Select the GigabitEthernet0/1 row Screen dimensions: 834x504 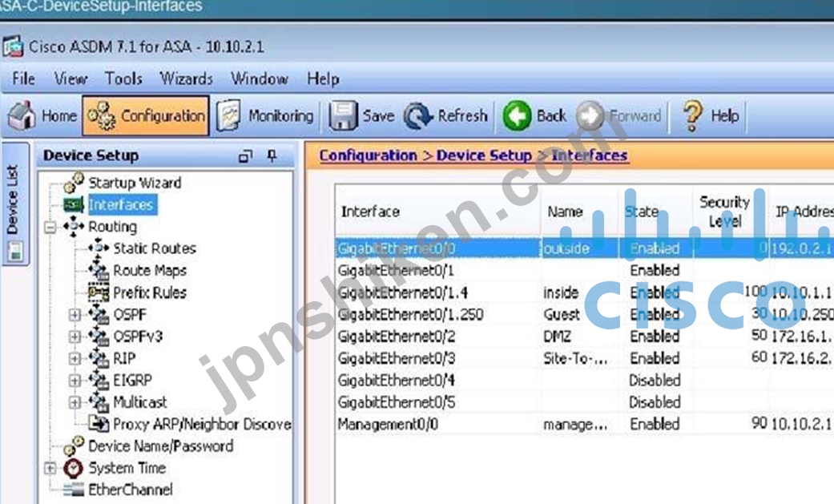[x=585, y=270]
